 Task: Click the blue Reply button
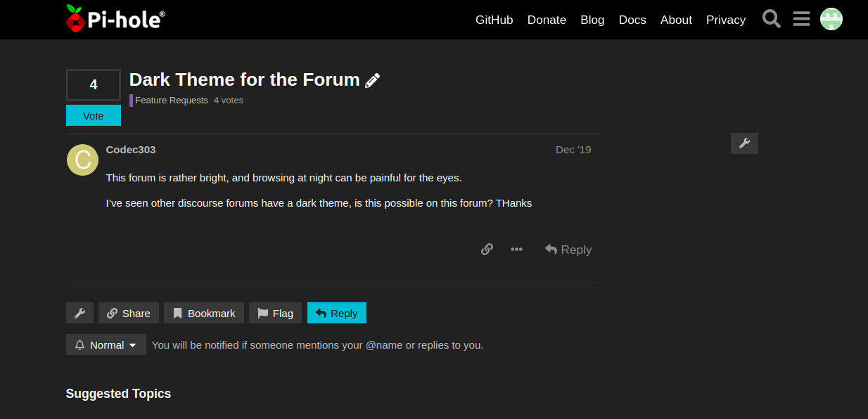tap(337, 313)
